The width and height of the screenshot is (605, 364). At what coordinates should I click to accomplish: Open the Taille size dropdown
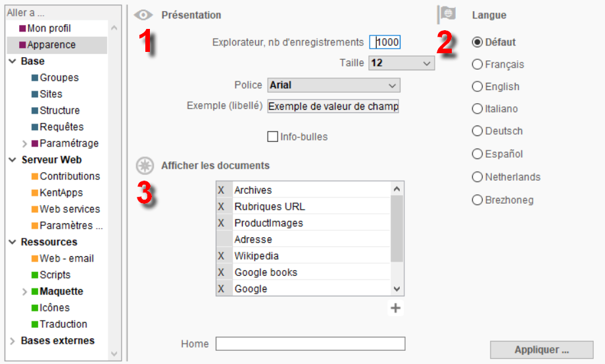402,63
